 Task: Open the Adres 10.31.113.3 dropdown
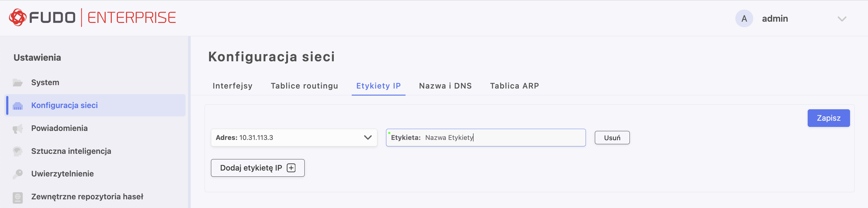click(x=294, y=137)
